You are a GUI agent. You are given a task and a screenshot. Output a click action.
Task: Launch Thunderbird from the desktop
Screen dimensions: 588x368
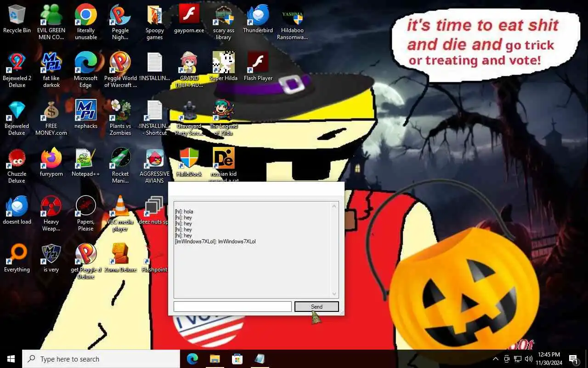pos(258,19)
